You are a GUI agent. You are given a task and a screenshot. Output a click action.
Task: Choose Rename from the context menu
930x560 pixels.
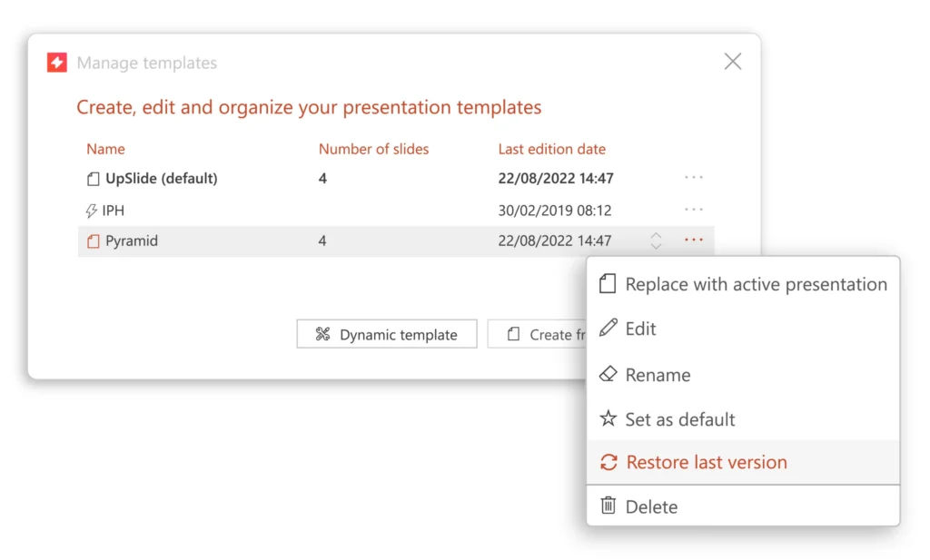tap(658, 374)
